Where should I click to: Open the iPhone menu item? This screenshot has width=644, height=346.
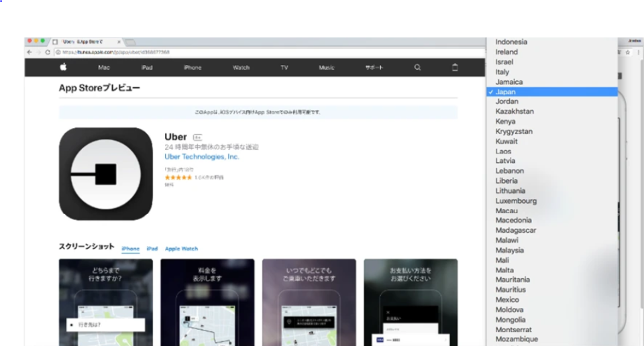coord(193,67)
